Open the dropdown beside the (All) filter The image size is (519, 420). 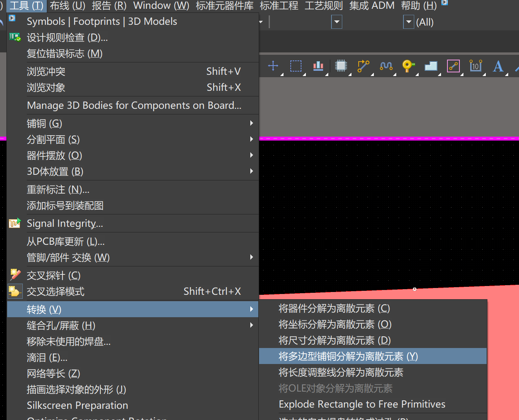(x=408, y=22)
